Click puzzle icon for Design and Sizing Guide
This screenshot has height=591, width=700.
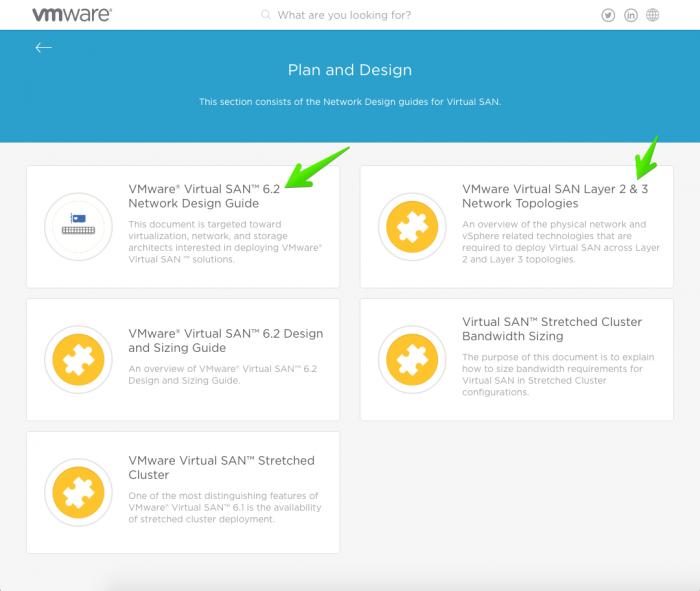coord(79,360)
